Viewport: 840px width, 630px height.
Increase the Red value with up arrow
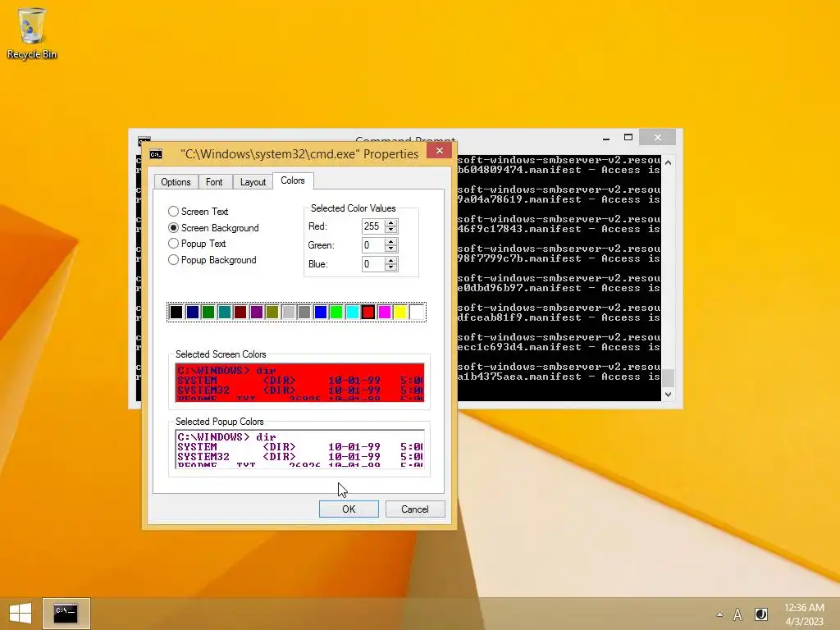pos(391,223)
